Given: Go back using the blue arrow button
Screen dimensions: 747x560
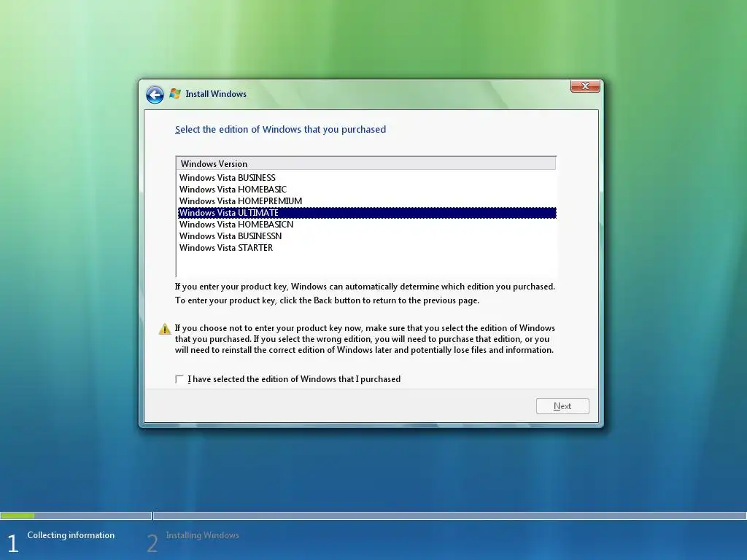Looking at the screenshot, I should 155,95.
